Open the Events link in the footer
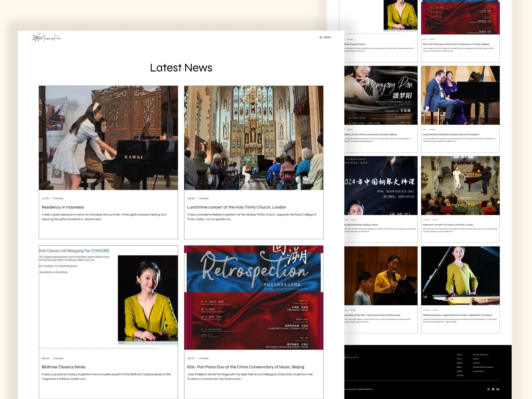 point(476,359)
